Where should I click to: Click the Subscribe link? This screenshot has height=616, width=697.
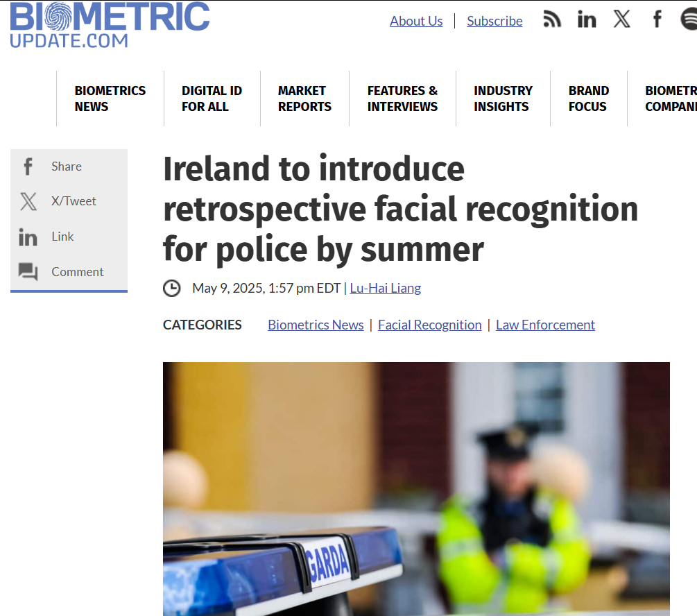494,21
